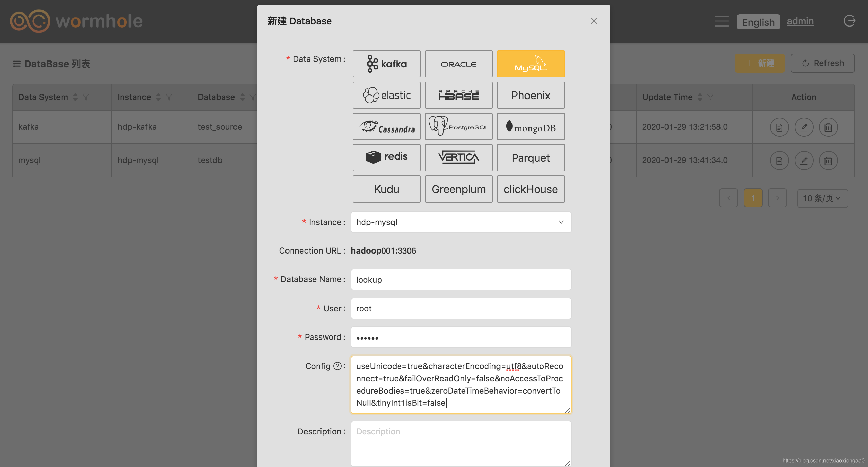The width and height of the screenshot is (868, 467).
Task: Delete the mysql testdb row
Action: point(828,161)
